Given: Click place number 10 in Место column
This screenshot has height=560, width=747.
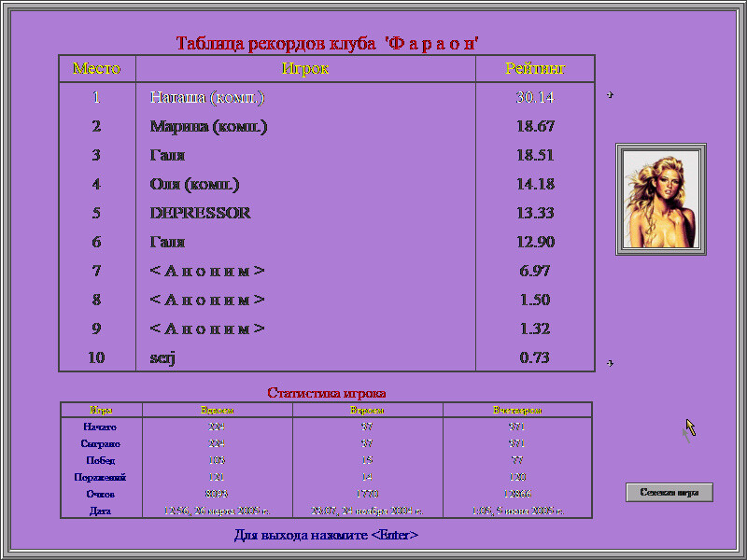Looking at the screenshot, I should pos(97,357).
